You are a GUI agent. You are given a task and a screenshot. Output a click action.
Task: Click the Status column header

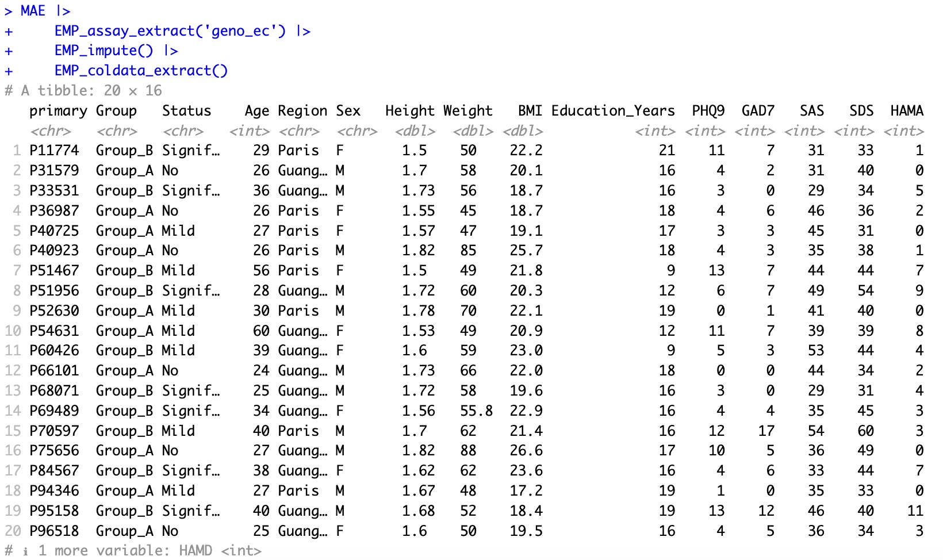[186, 110]
